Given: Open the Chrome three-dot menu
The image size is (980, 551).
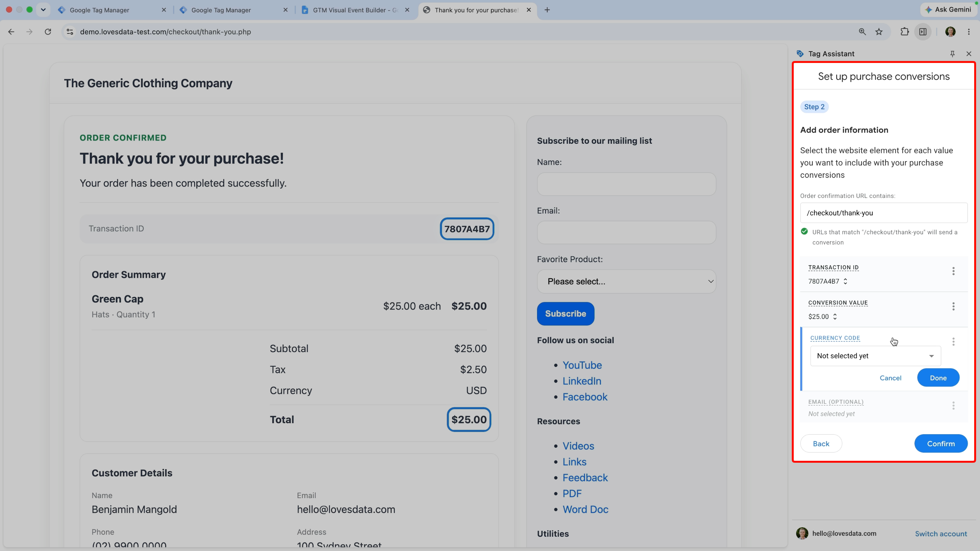Looking at the screenshot, I should pos(969,31).
